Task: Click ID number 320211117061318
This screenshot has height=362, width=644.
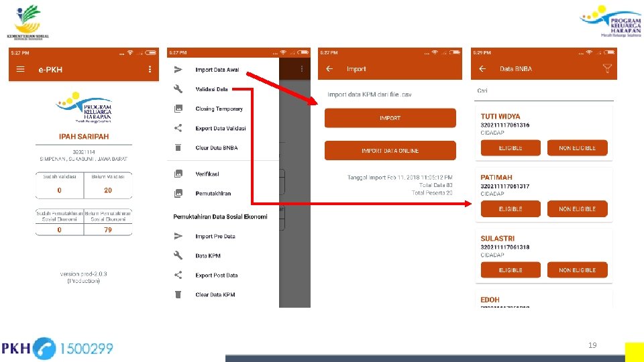Action: [504, 247]
